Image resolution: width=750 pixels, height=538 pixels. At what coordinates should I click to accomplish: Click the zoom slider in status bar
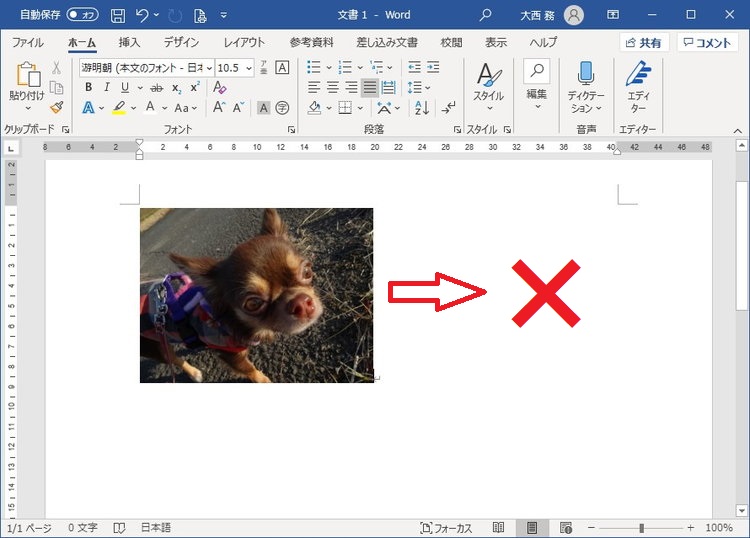[641, 527]
